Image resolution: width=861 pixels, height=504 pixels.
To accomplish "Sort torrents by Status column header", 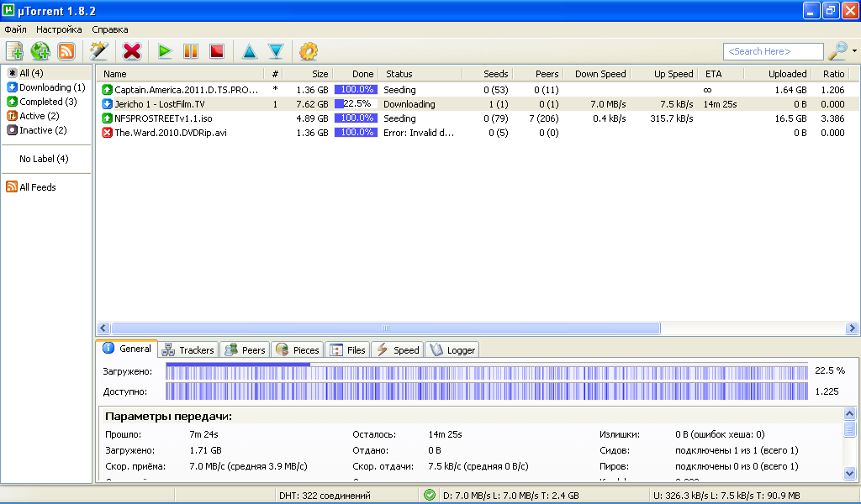I will pos(420,74).
